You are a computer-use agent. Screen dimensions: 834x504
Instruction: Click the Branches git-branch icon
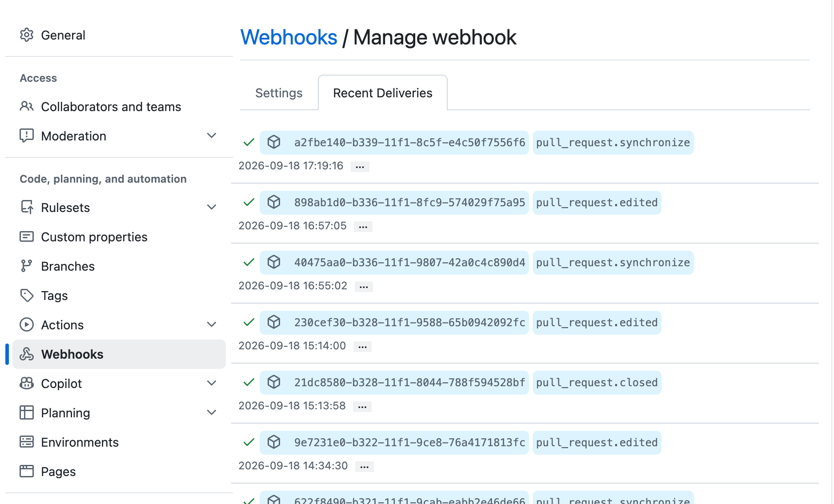(x=27, y=266)
